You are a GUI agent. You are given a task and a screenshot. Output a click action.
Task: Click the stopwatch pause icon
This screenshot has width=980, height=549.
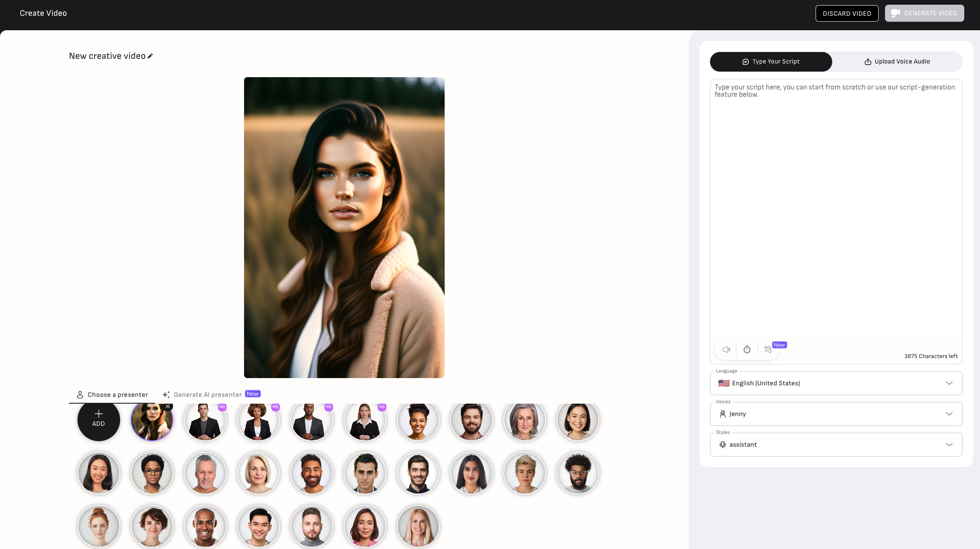pyautogui.click(x=747, y=350)
